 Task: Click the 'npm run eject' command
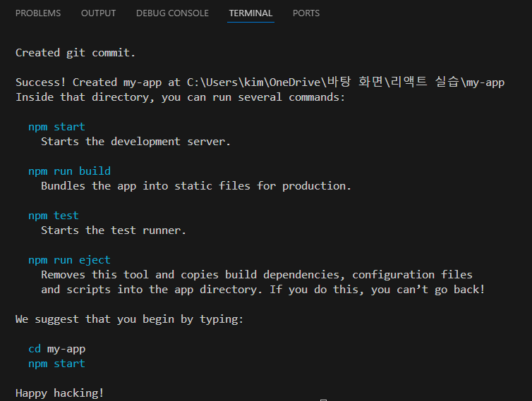click(x=70, y=260)
